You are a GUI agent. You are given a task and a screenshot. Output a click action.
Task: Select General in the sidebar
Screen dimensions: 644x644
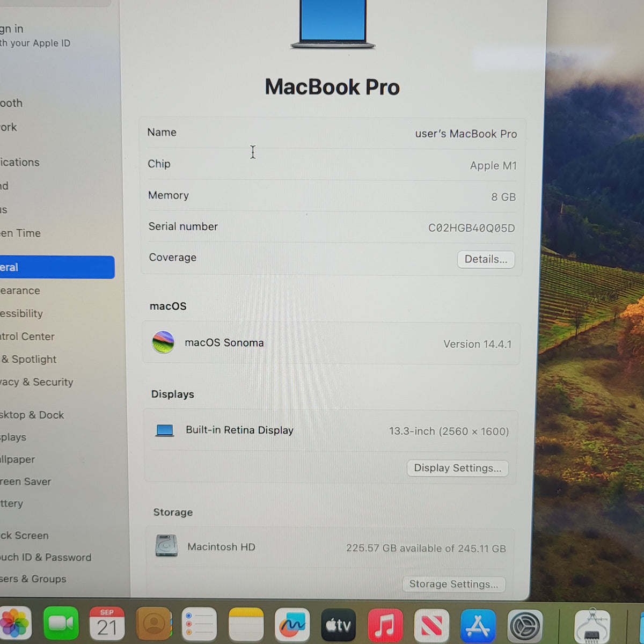tap(57, 267)
